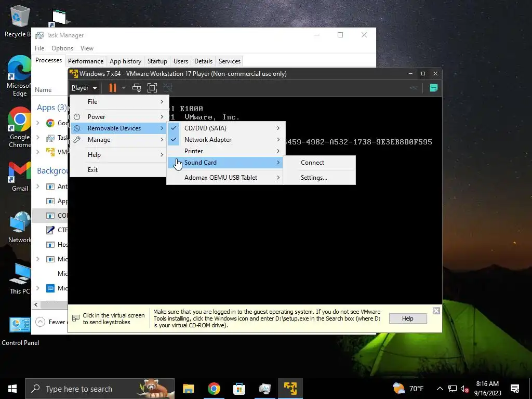Expand the Task Manager process row

coord(37,137)
